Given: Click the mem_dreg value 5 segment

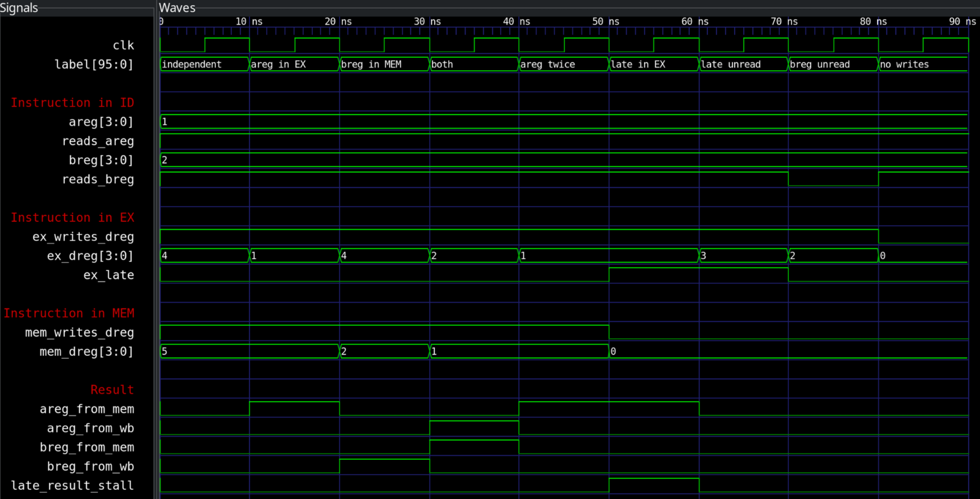Looking at the screenshot, I should click(x=250, y=352).
